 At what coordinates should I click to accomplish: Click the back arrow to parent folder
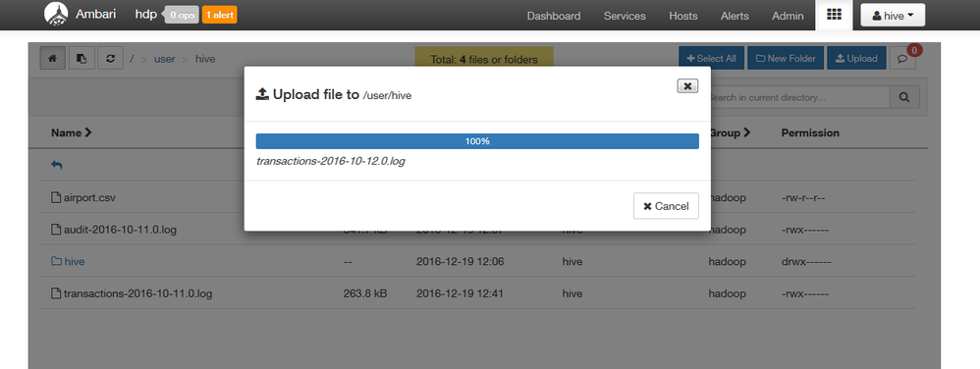57,166
